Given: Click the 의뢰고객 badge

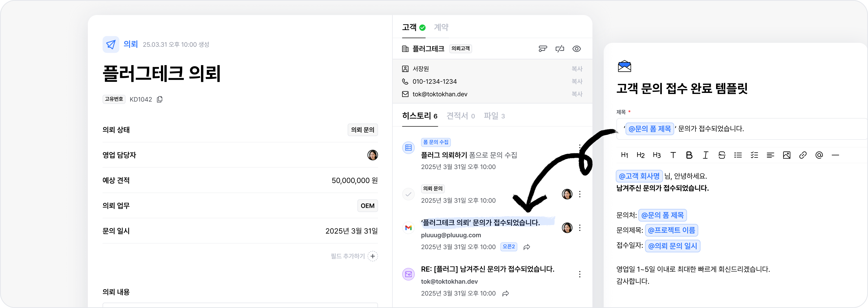Looking at the screenshot, I should coord(460,49).
